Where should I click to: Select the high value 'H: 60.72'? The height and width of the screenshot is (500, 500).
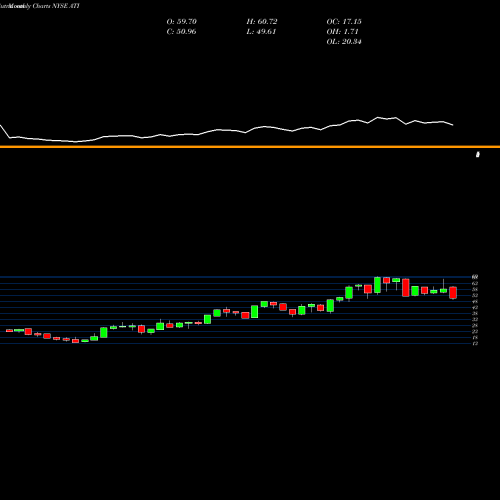(262, 22)
